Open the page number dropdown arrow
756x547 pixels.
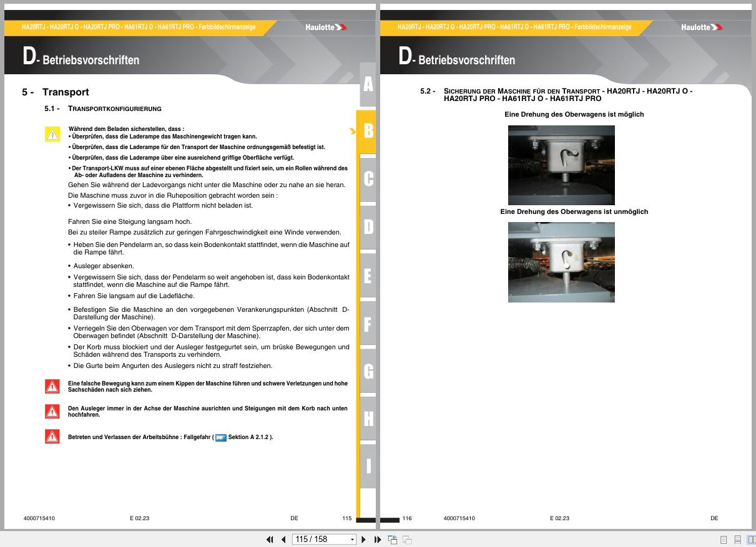[352, 540]
